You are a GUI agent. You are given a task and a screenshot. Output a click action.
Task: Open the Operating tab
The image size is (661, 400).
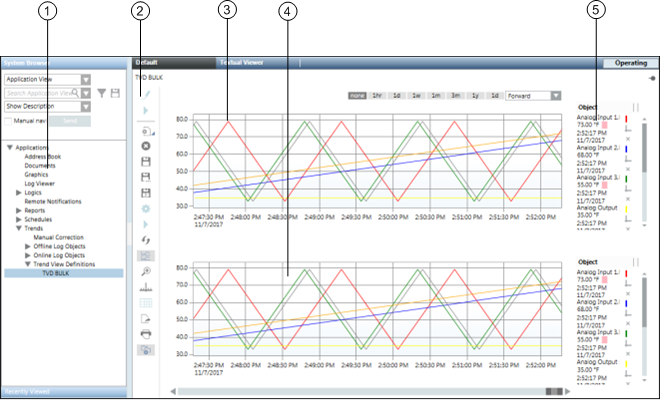[x=630, y=62]
